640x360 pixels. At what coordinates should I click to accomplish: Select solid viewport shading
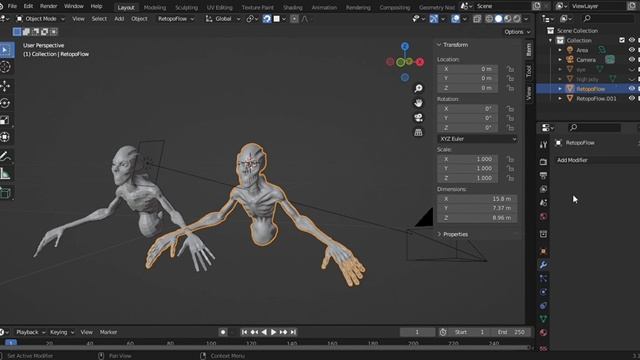pos(498,19)
